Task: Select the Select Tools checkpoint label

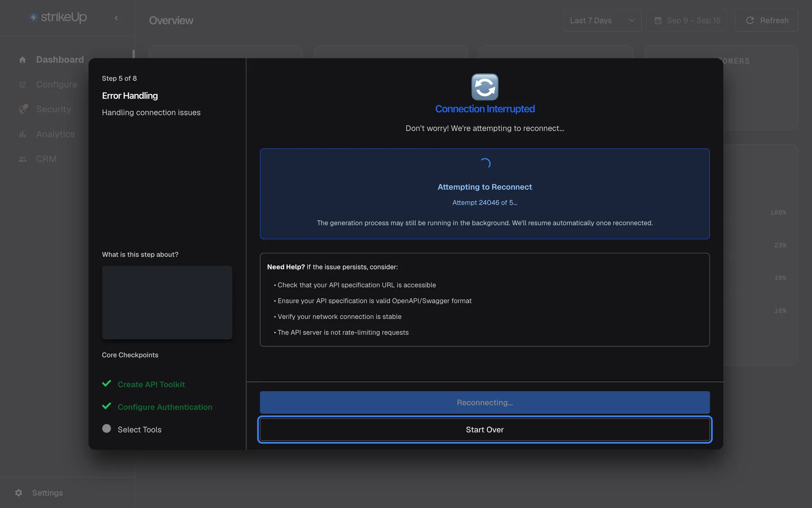Action: 139,429
